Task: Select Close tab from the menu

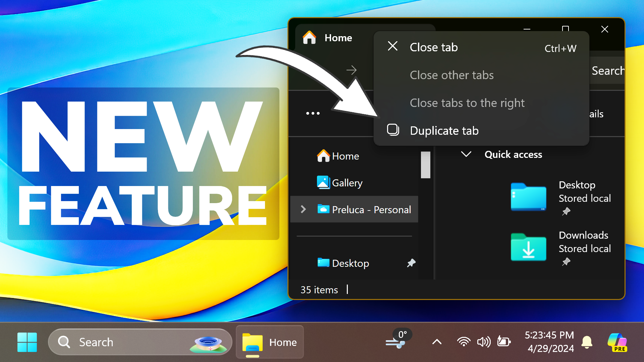Action: point(433,47)
